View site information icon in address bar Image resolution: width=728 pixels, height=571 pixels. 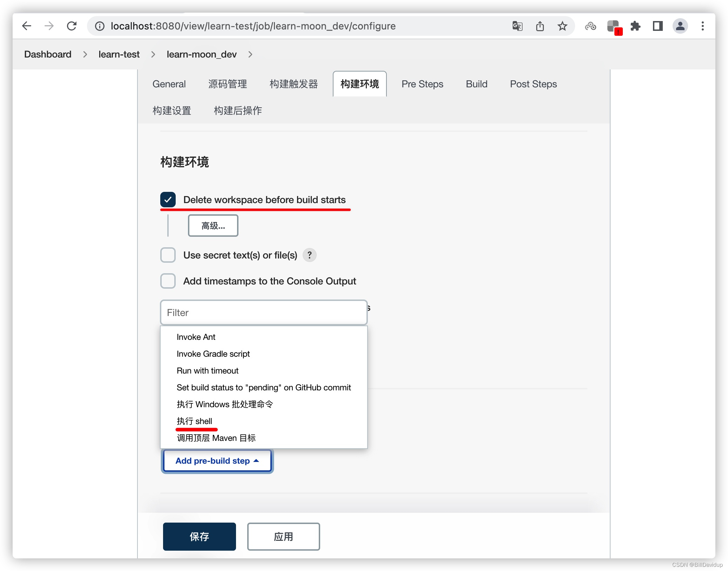coord(100,26)
